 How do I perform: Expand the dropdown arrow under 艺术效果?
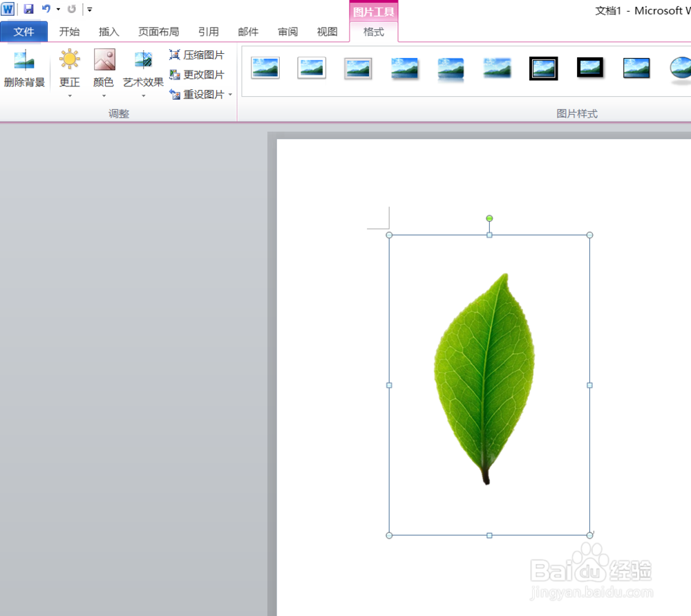point(143,95)
